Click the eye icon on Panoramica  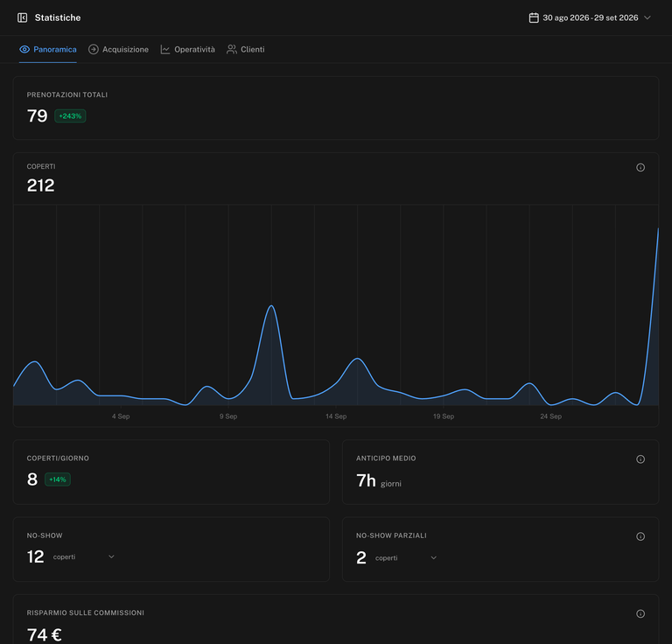[x=24, y=49]
